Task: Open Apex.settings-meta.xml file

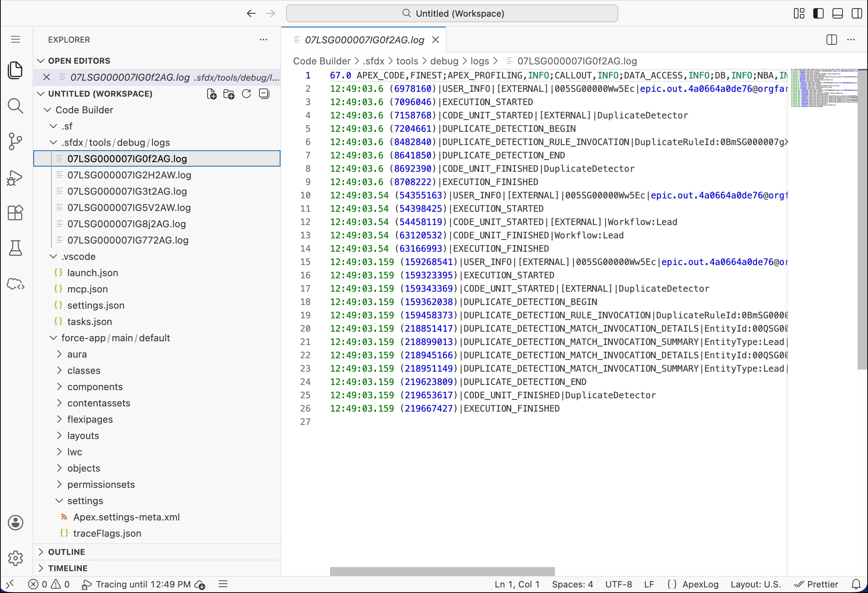Action: 157,517
